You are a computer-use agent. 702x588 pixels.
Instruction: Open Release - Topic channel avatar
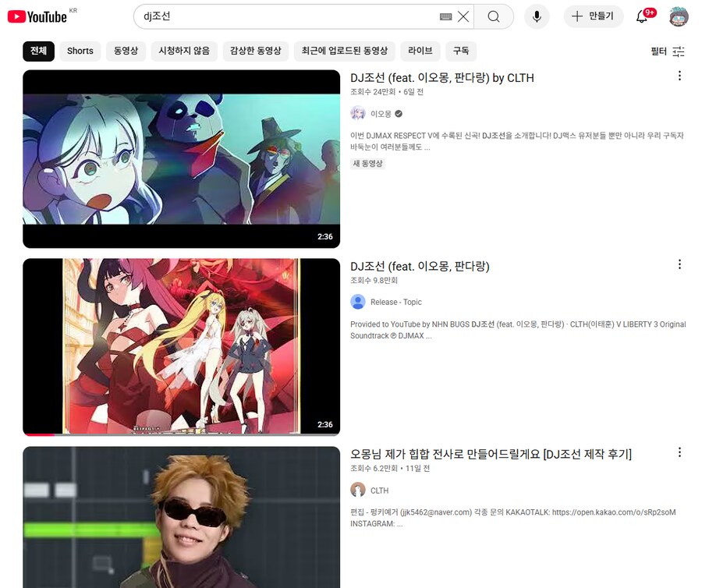[x=358, y=302]
